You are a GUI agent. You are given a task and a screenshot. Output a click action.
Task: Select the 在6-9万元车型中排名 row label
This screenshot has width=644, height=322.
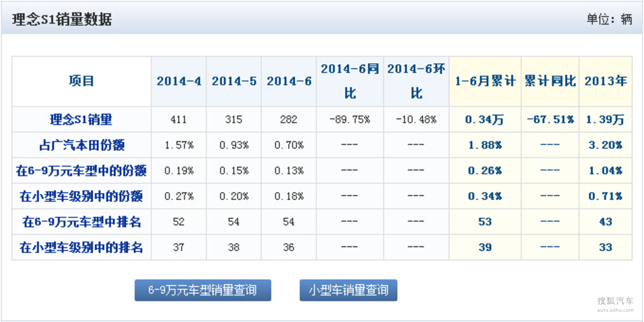pos(82,222)
